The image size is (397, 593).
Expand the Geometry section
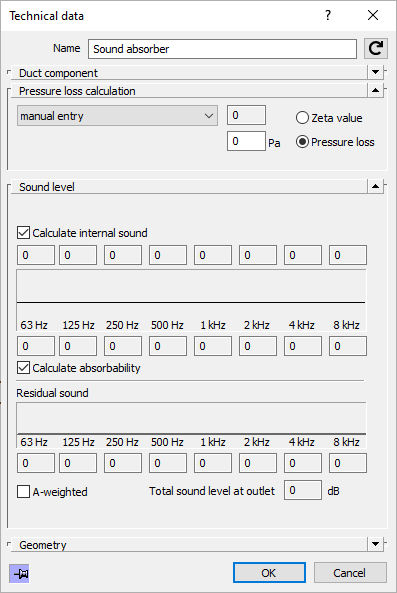375,544
